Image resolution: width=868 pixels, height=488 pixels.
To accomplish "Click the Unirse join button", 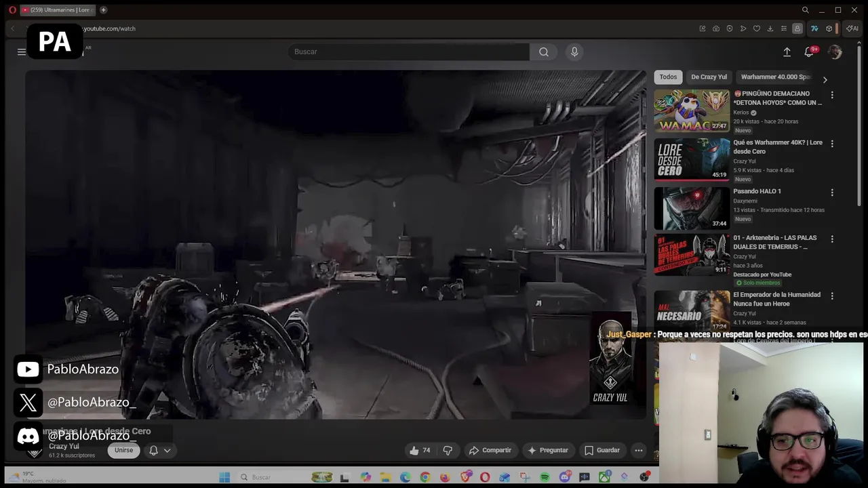I will coord(123,450).
